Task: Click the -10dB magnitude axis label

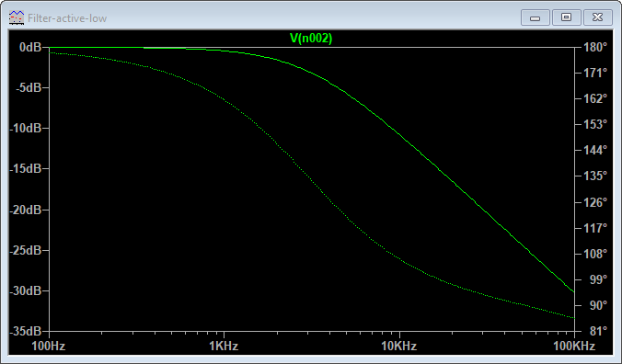Action: point(26,128)
